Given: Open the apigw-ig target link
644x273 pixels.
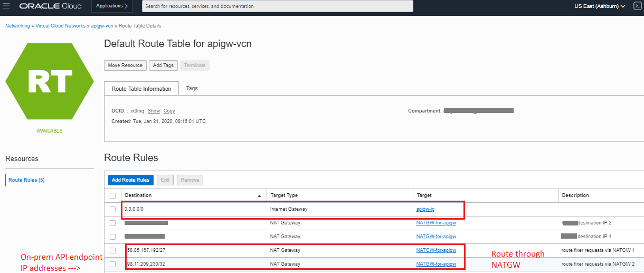Looking at the screenshot, I should click(425, 209).
